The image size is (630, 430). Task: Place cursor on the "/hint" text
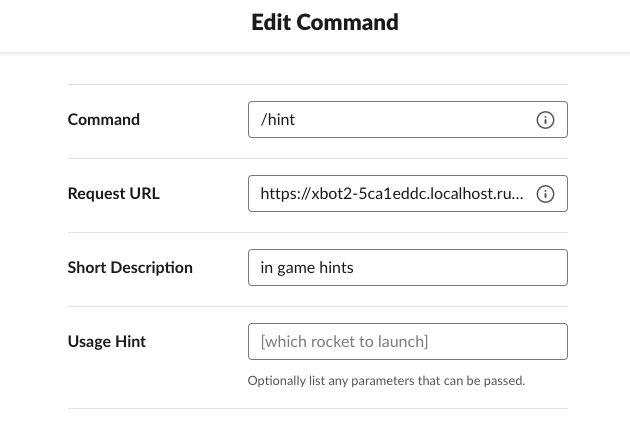click(x=278, y=119)
